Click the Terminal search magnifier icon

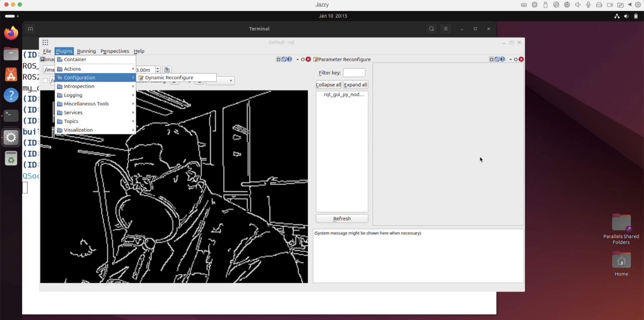coord(431,29)
